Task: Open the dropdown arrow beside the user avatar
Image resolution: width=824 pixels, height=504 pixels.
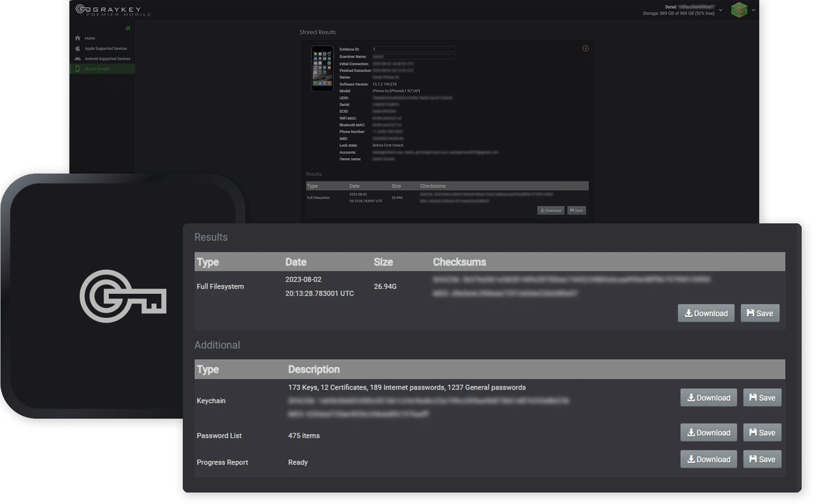Action: click(x=754, y=10)
